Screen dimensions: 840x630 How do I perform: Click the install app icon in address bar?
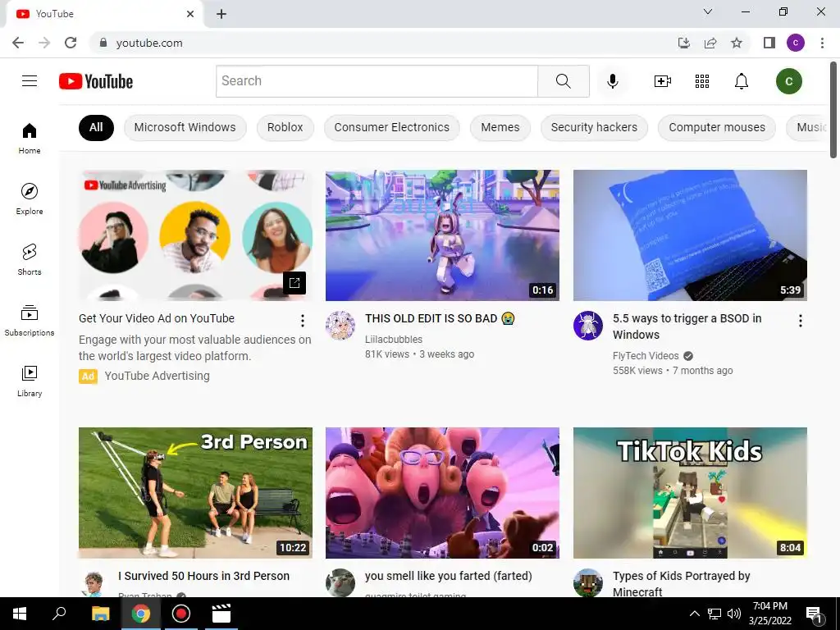[683, 43]
